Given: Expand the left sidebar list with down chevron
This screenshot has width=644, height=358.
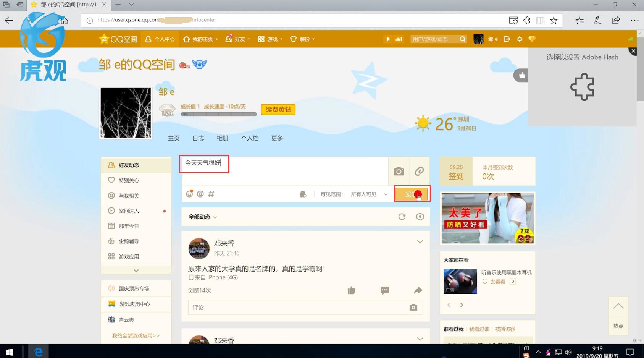Looking at the screenshot, I should 136,271.
